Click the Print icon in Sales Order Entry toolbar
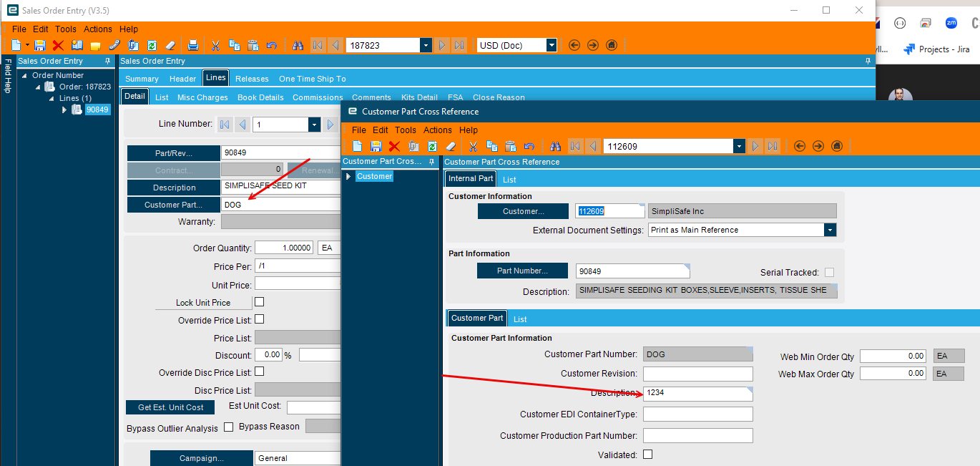Image resolution: width=980 pixels, height=466 pixels. [192, 45]
